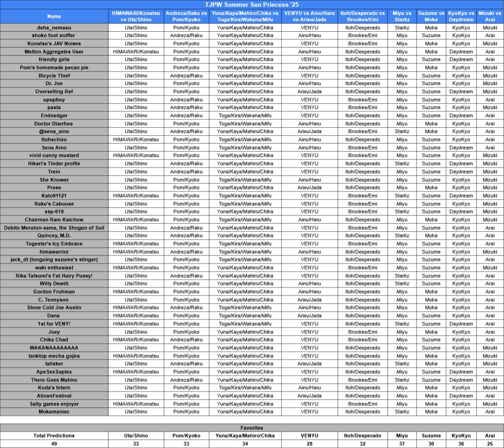The image size is (504, 448).
Task: Click the name cell 'friendly girls'
Action: [x=54, y=59]
